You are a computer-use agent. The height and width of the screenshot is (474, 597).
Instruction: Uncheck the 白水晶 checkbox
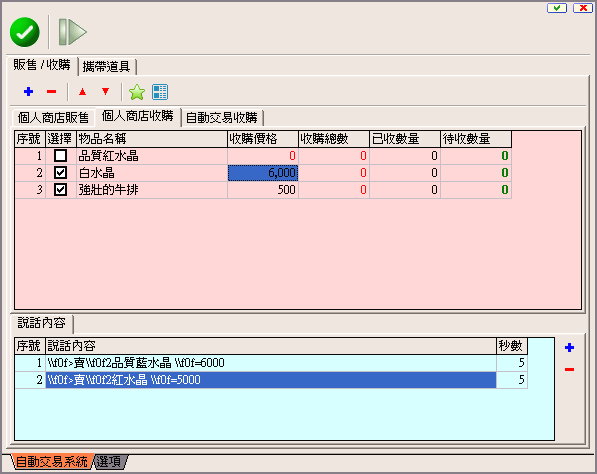(x=61, y=173)
